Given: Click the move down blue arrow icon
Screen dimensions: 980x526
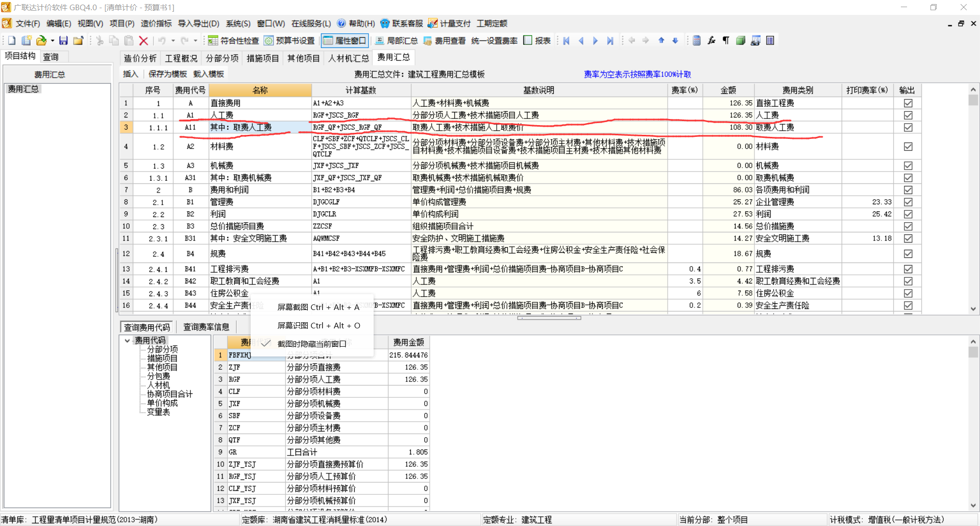Looking at the screenshot, I should (675, 40).
